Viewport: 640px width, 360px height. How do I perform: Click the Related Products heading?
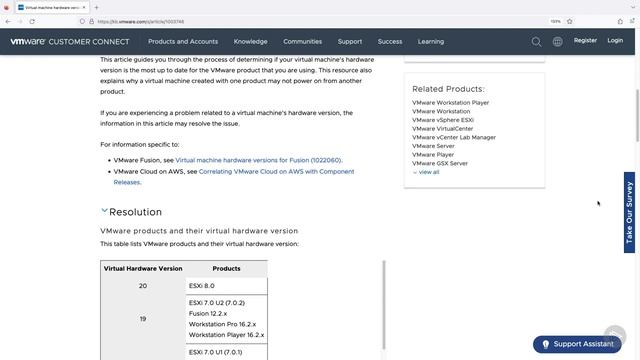(x=448, y=89)
